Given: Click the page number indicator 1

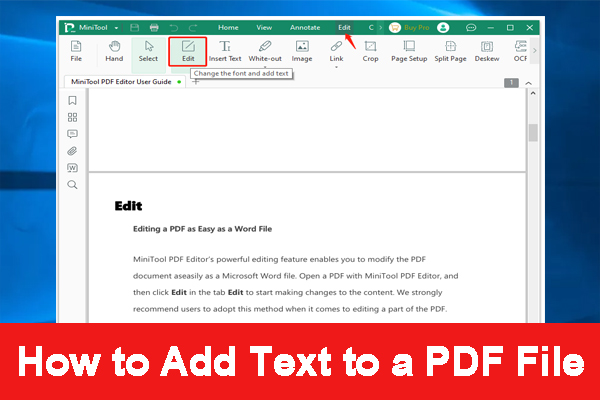Looking at the screenshot, I should 511,83.
